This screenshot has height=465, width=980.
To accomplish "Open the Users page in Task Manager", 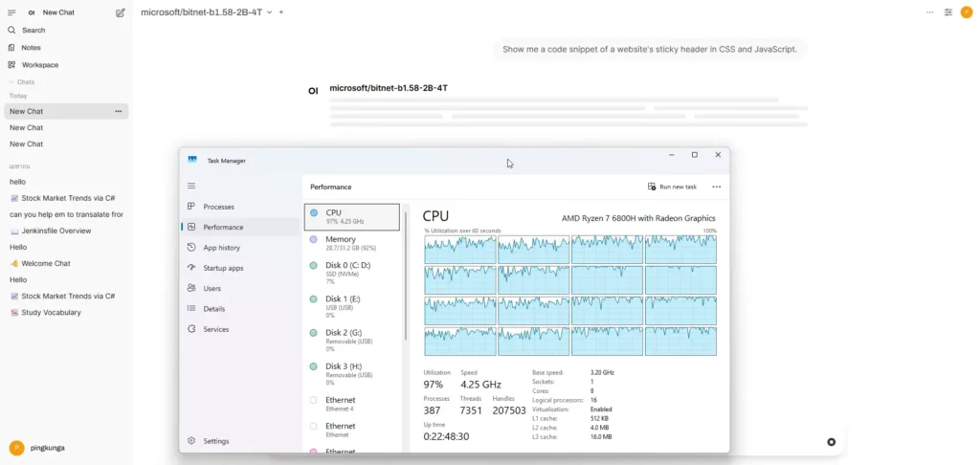I will click(240, 288).
